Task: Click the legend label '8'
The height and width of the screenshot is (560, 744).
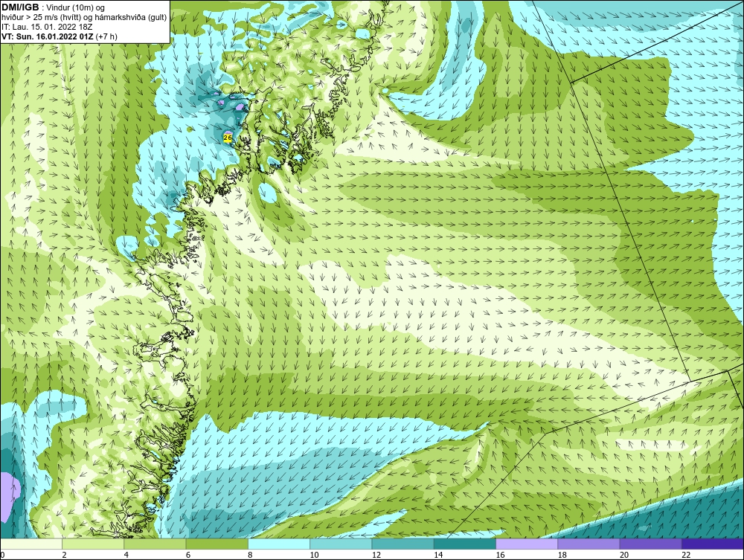Action: pos(250,556)
